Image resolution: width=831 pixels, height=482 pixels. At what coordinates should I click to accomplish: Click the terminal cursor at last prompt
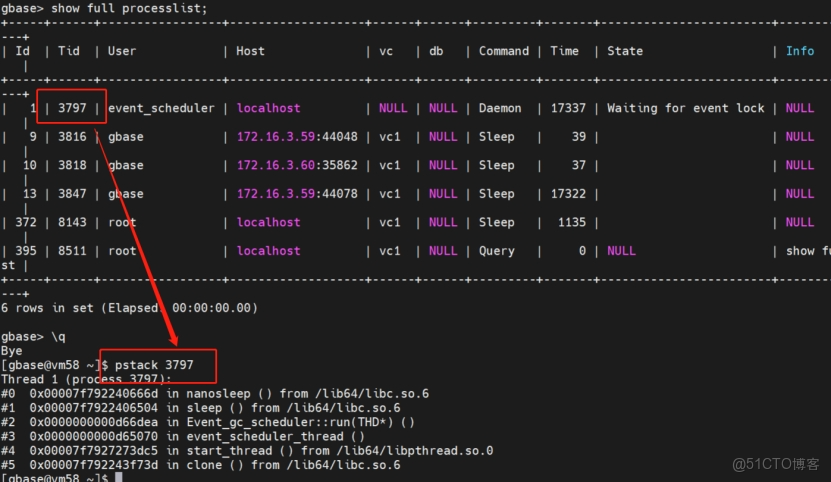coord(118,478)
